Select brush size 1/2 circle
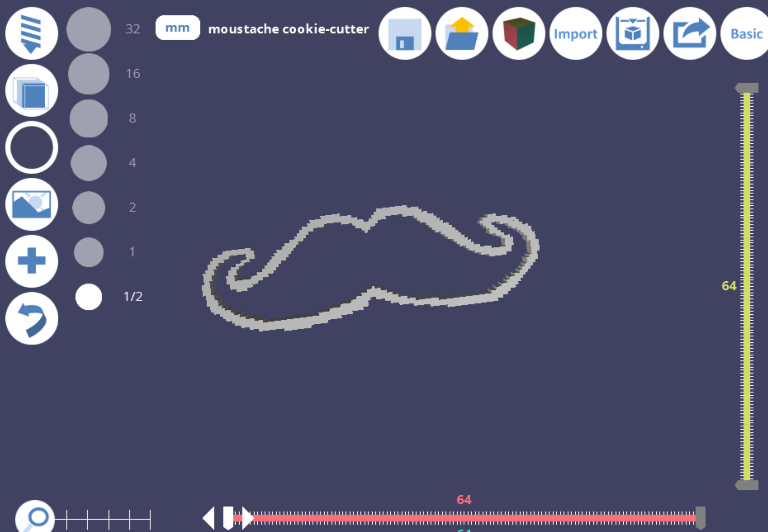Image resolution: width=768 pixels, height=532 pixels. (89, 297)
